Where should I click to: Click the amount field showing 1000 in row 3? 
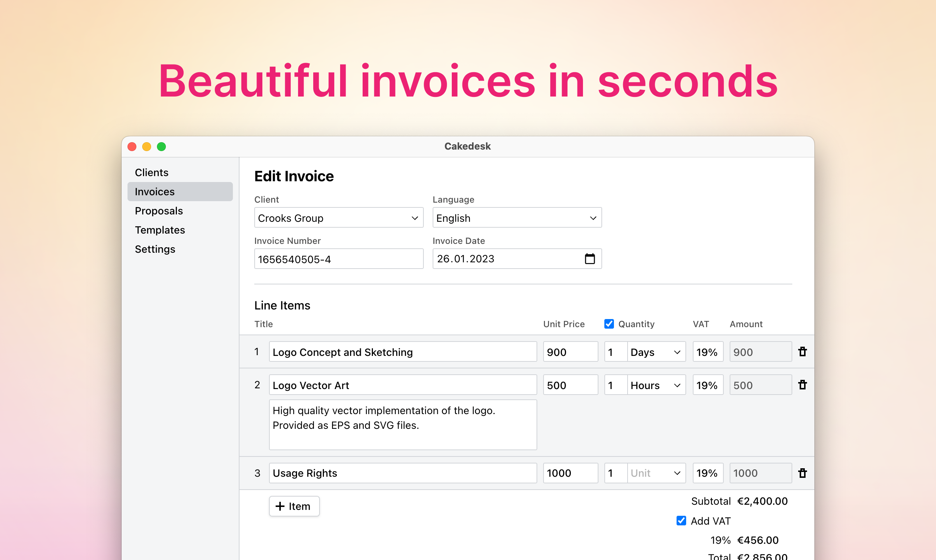click(x=761, y=473)
